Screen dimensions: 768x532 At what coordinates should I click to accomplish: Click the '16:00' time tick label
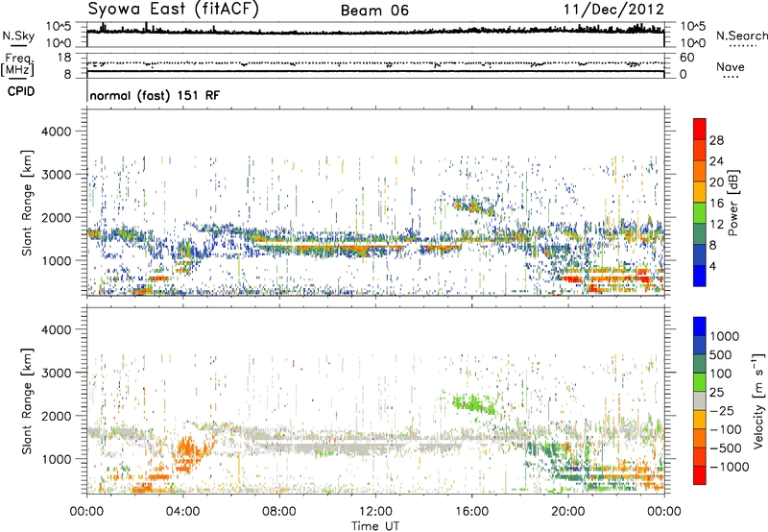[x=471, y=512]
